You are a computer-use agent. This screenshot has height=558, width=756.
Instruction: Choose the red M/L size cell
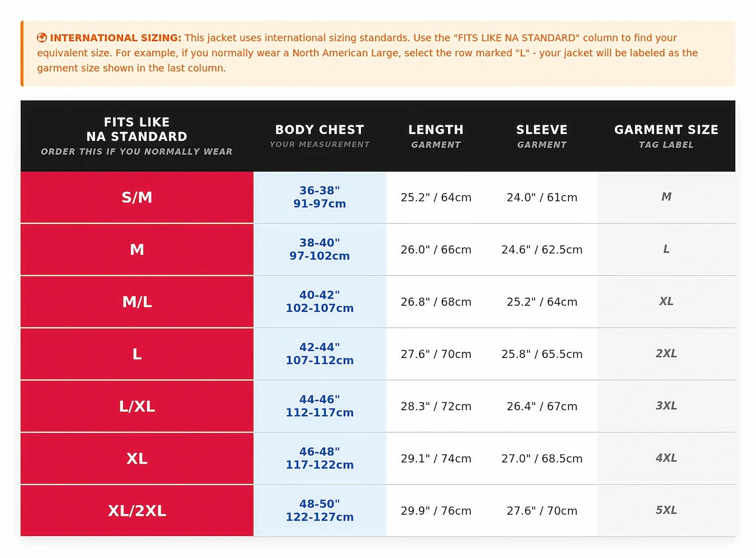(137, 302)
